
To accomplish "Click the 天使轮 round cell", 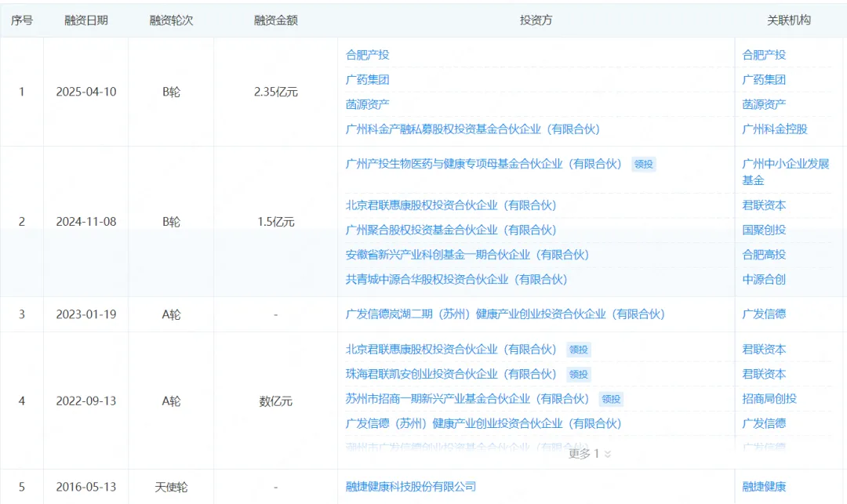I will point(171,488).
